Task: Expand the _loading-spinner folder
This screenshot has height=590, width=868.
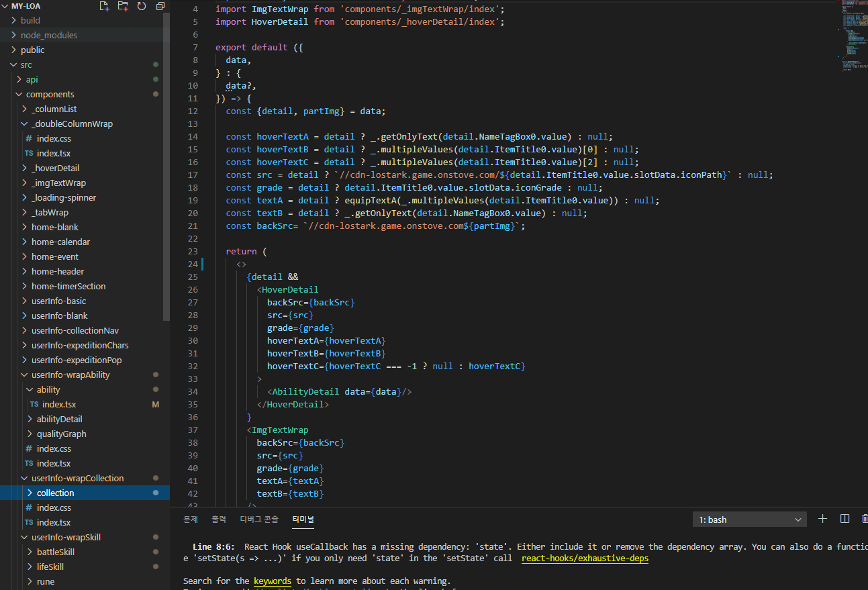Action: [83, 197]
